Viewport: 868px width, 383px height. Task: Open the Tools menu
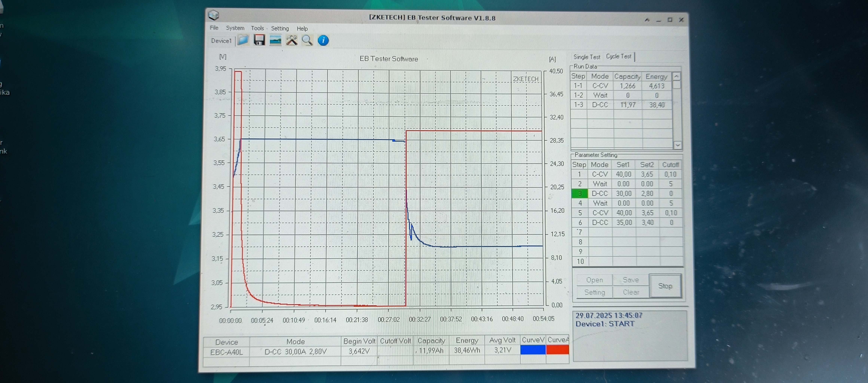pyautogui.click(x=257, y=28)
